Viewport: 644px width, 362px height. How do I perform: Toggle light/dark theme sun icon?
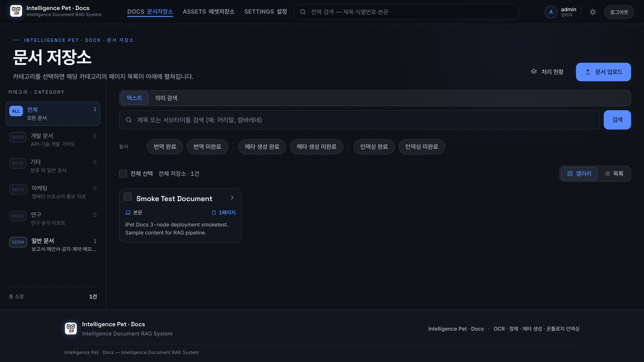tap(593, 12)
